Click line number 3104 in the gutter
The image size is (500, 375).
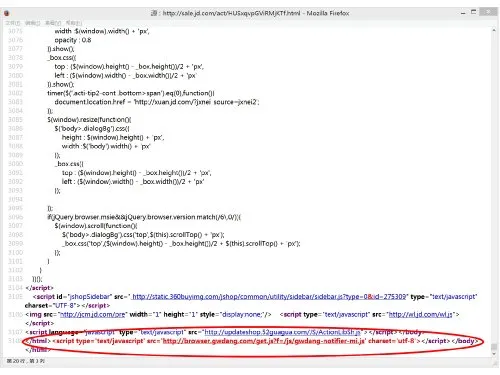coord(15,288)
